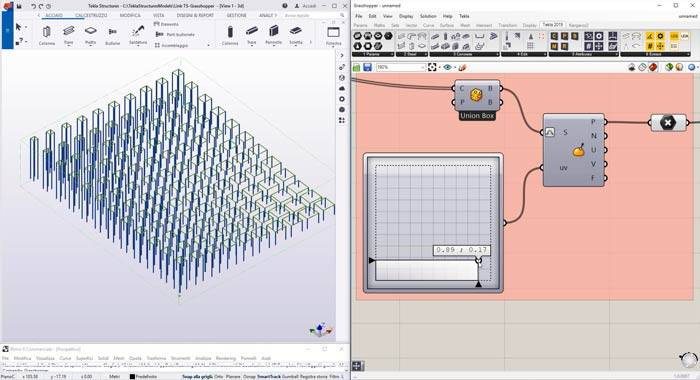This screenshot has height=380, width=700.
Task: Click the concrete Colonna icon in Tekla ribbon
Action: pyautogui.click(x=230, y=34)
